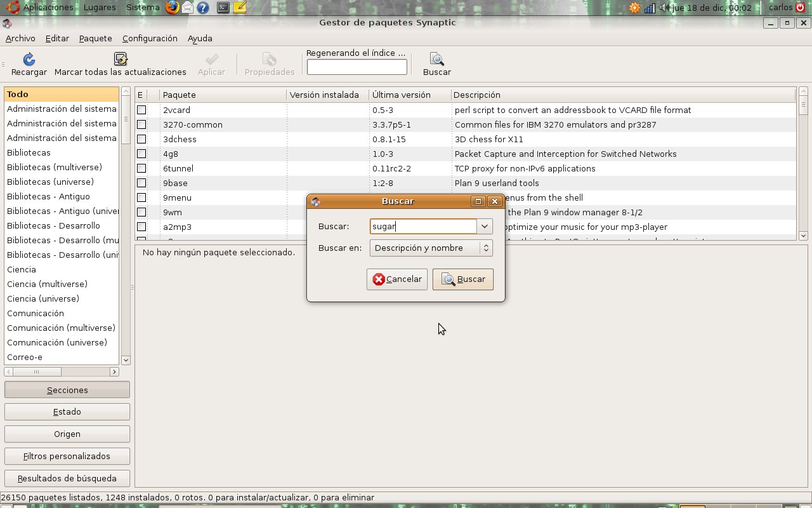812x508 pixels.
Task: Toggle checkbox for package 3270-common
Action: (x=141, y=124)
